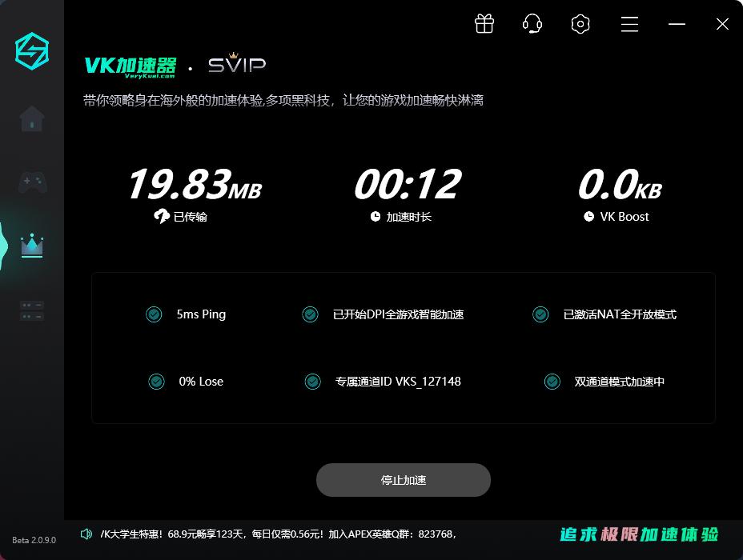Viewport: 743px width, 560px height.
Task: Click check icon beside 已开始DPI全游戏智能加速
Action: tap(310, 314)
